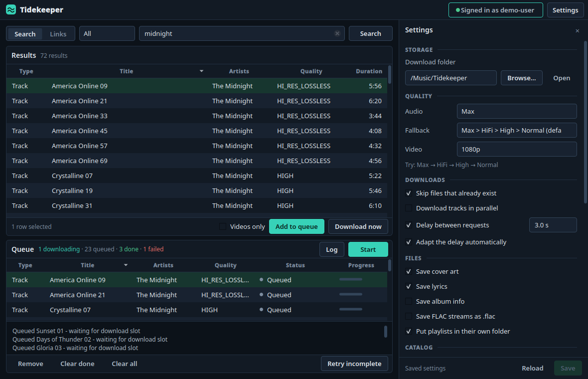This screenshot has height=379, width=588.
Task: Enable Save FLAC streams as .flac
Action: click(x=409, y=316)
